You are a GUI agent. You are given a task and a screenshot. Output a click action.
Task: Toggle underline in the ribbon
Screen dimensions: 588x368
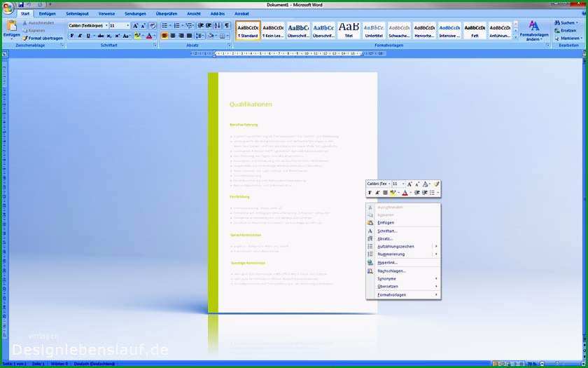(88, 36)
